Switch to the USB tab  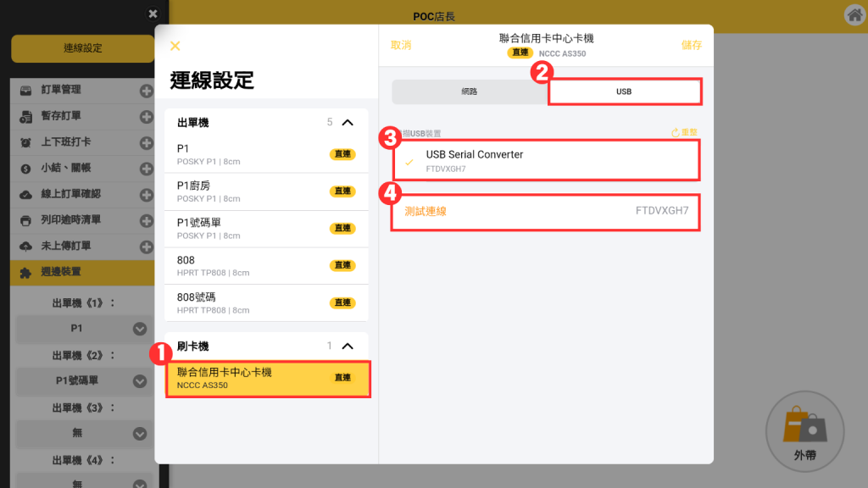point(625,91)
